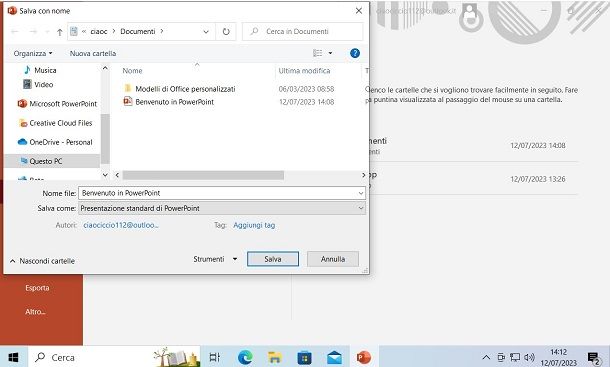The image size is (610, 367).
Task: Click the Ultima modifica column header
Action: tap(304, 71)
